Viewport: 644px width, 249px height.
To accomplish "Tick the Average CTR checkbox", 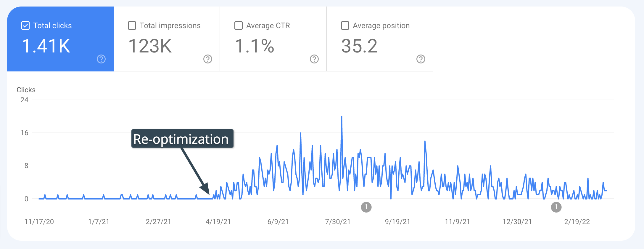I will [x=239, y=25].
